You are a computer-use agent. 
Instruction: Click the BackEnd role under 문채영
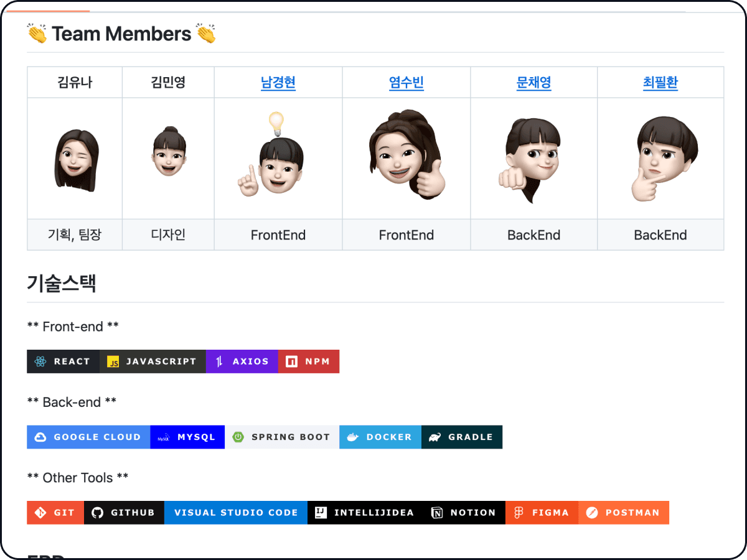coord(534,235)
